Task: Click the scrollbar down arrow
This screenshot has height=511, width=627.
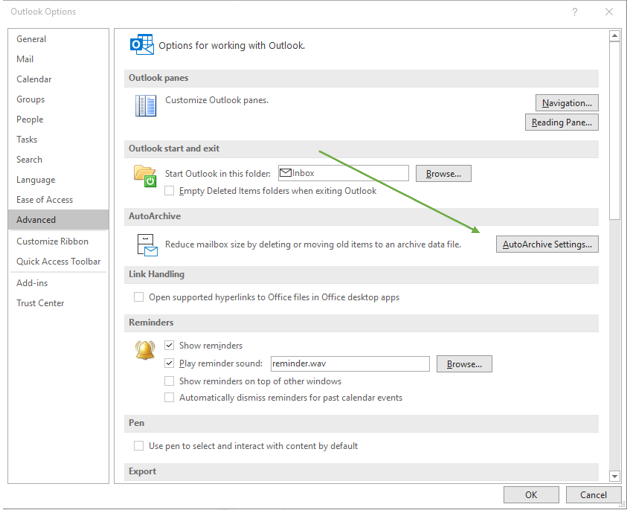Action: point(615,476)
